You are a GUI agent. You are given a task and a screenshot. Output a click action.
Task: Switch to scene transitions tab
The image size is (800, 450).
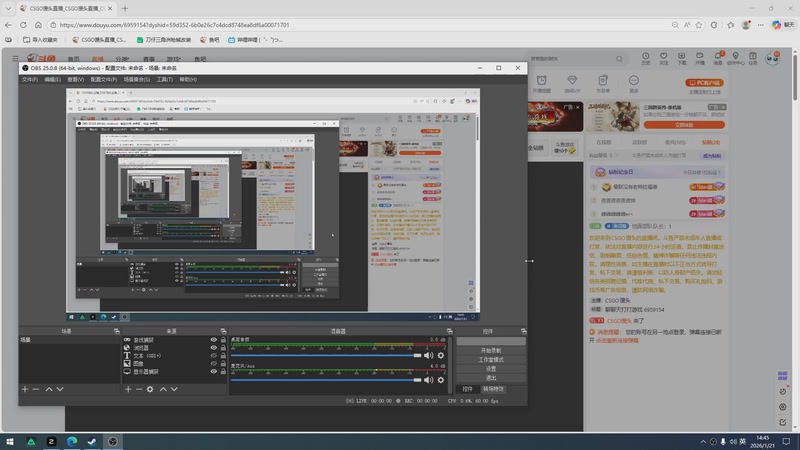point(493,389)
